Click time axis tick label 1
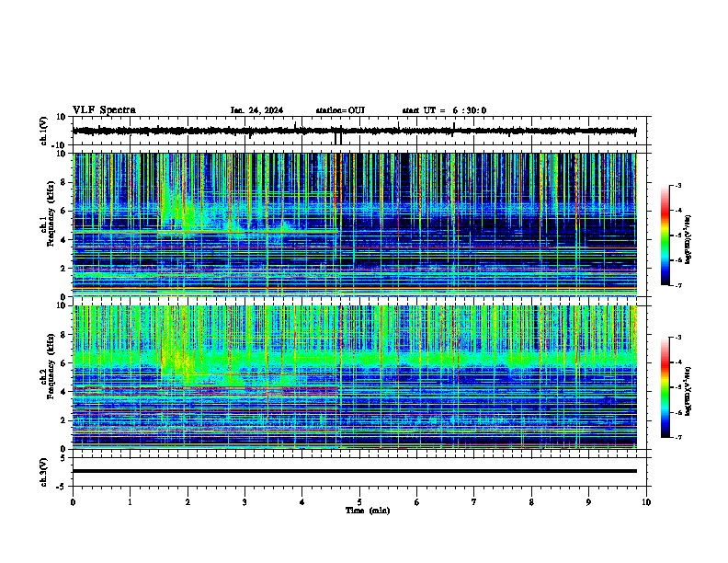This screenshot has width=728, height=563. (130, 502)
